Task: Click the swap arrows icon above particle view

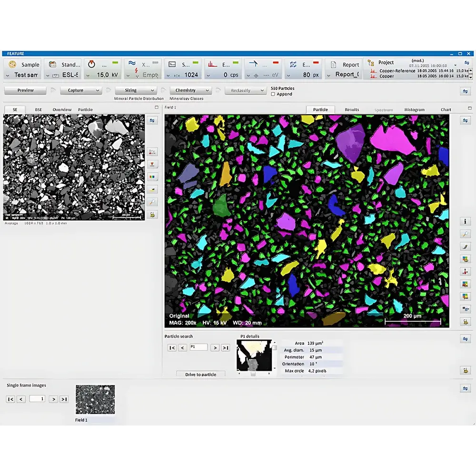Action: click(465, 120)
